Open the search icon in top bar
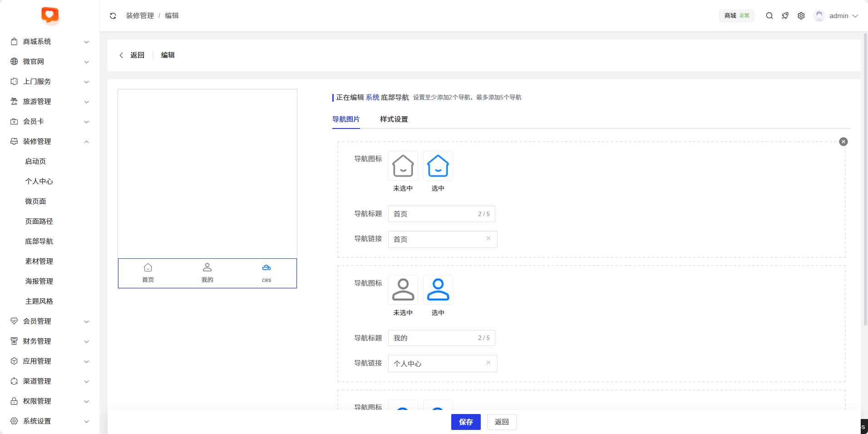The width and height of the screenshot is (868, 434). tap(769, 16)
